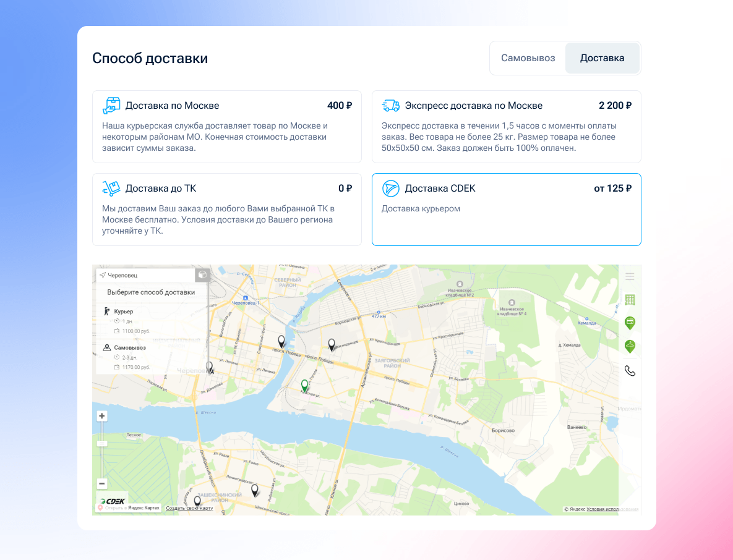Click the courier person icon

coord(106,311)
